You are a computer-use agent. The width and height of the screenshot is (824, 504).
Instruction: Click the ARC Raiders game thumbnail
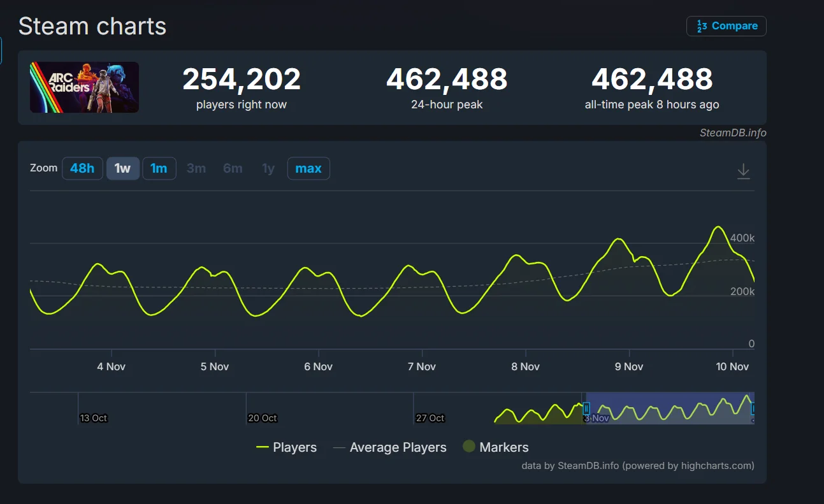(84, 87)
